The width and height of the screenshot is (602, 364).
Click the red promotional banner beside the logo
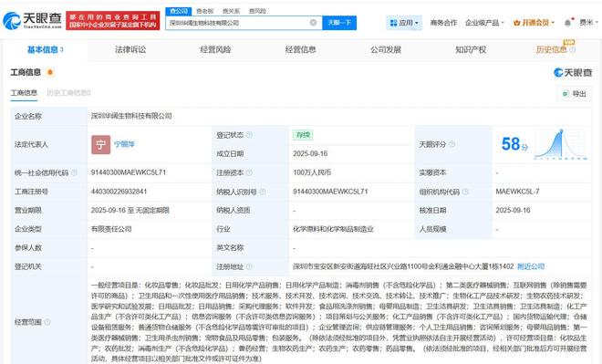pos(113,21)
